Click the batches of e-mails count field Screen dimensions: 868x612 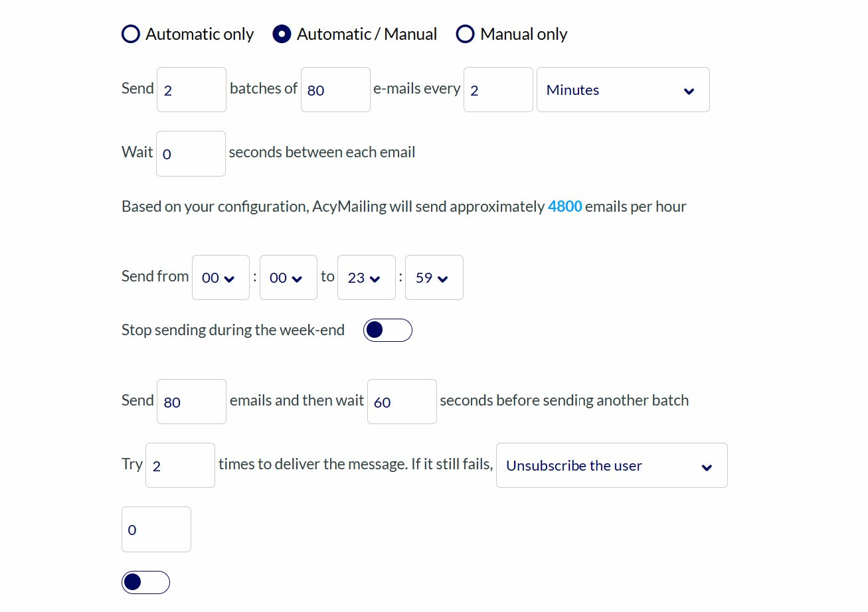pyautogui.click(x=335, y=90)
